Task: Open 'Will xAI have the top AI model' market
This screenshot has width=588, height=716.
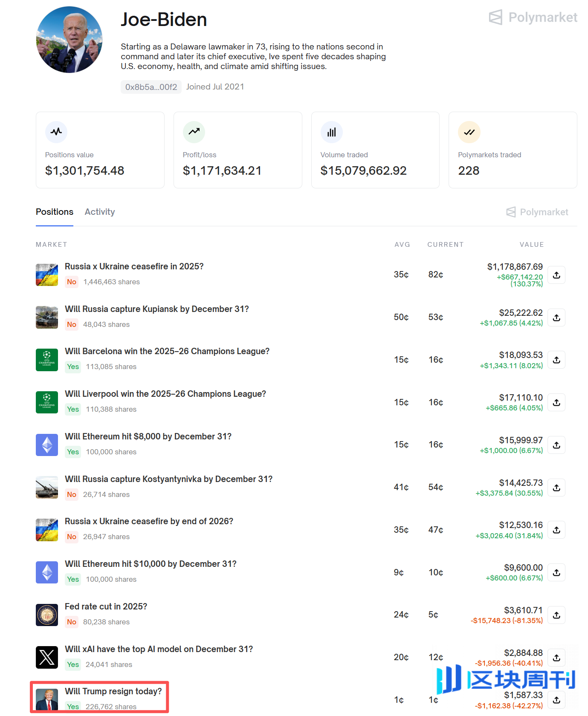Action: [159, 649]
